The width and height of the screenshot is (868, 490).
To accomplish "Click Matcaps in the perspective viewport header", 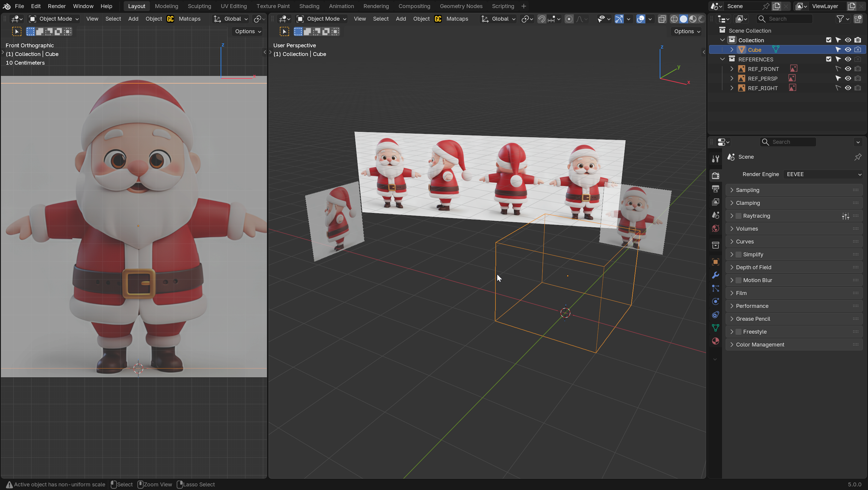I will (457, 19).
